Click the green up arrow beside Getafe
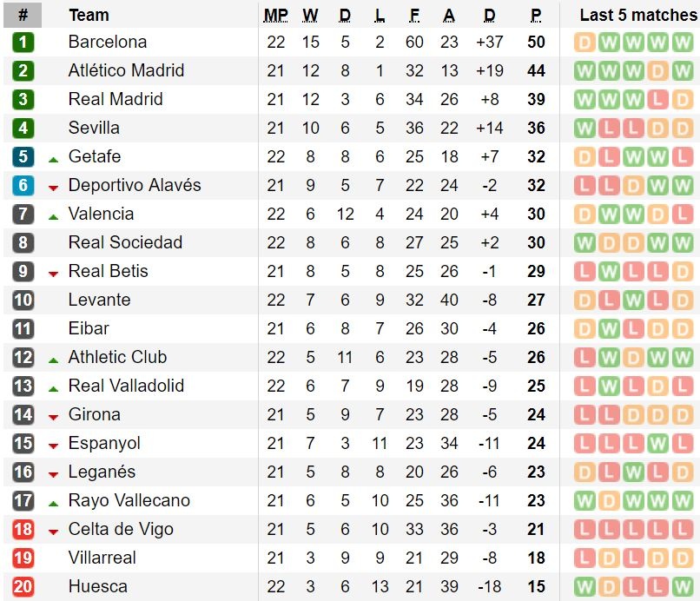The image size is (700, 601). click(x=53, y=158)
